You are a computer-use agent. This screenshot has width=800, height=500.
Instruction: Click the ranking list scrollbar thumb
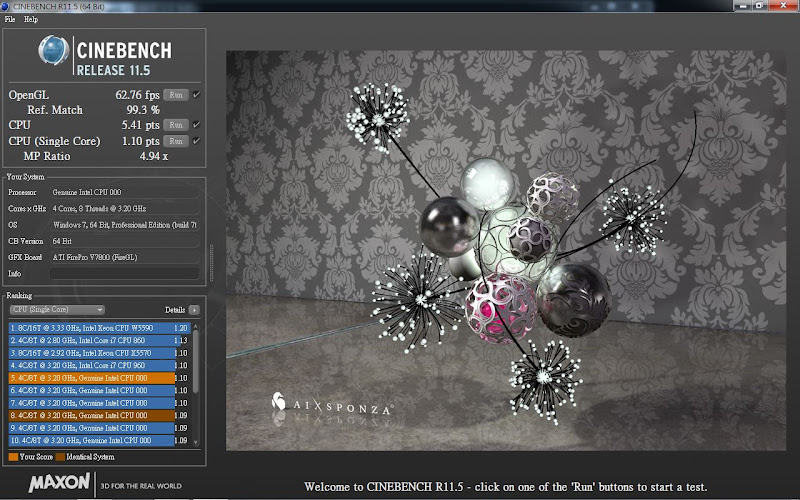tap(195, 361)
